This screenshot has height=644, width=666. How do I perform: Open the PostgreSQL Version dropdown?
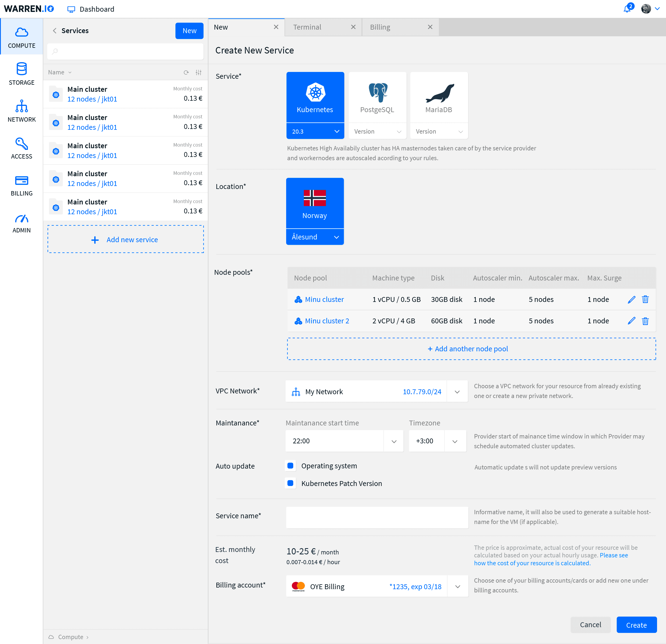tap(377, 131)
